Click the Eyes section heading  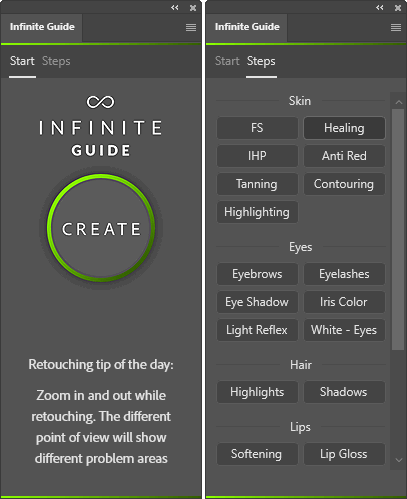tap(301, 247)
